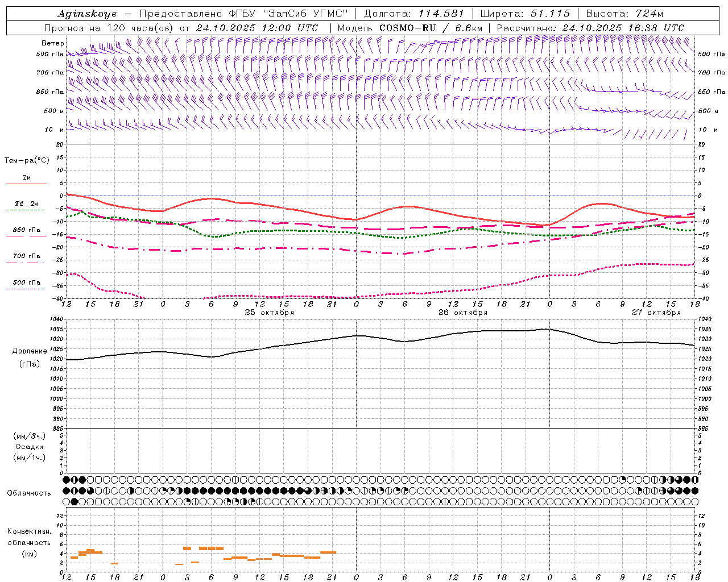Screen dimensions: 728x582
Task: Click the "Рассчитано: 24.10.2025 16:38 UTC" timestamp
Action: point(590,28)
